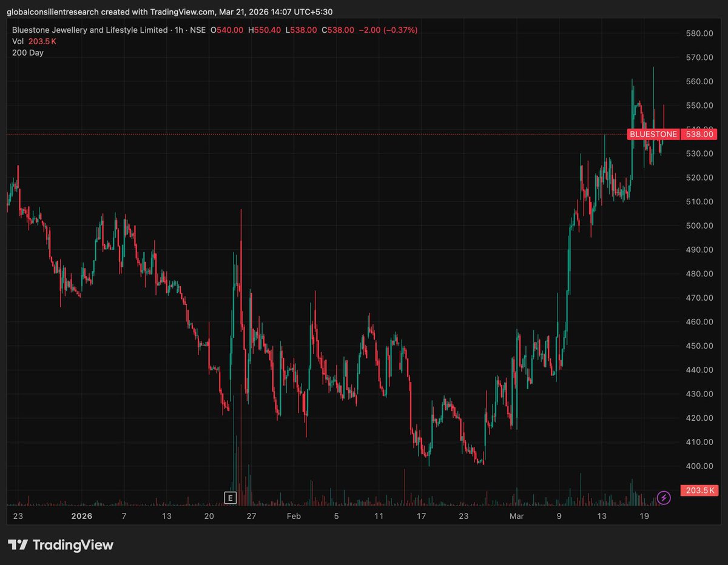Click the 'Feb' label on time axis
This screenshot has width=728, height=565.
294,517
